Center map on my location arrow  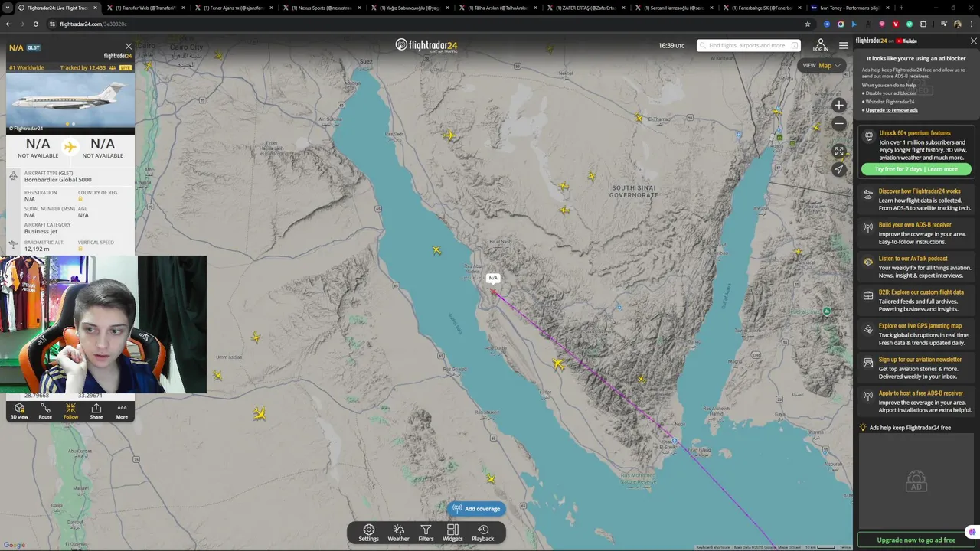click(x=839, y=169)
